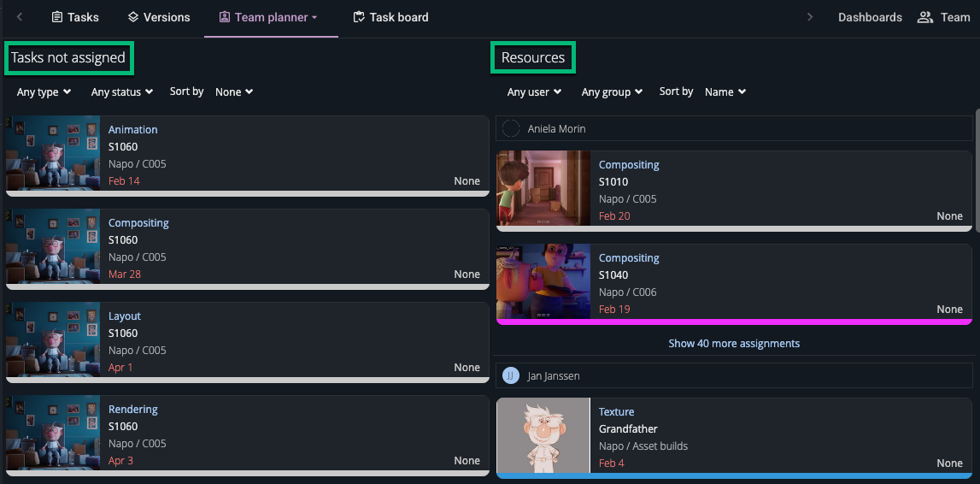Click blue status bar under Grandfather task
The height and width of the screenshot is (484, 980).
pos(735,475)
